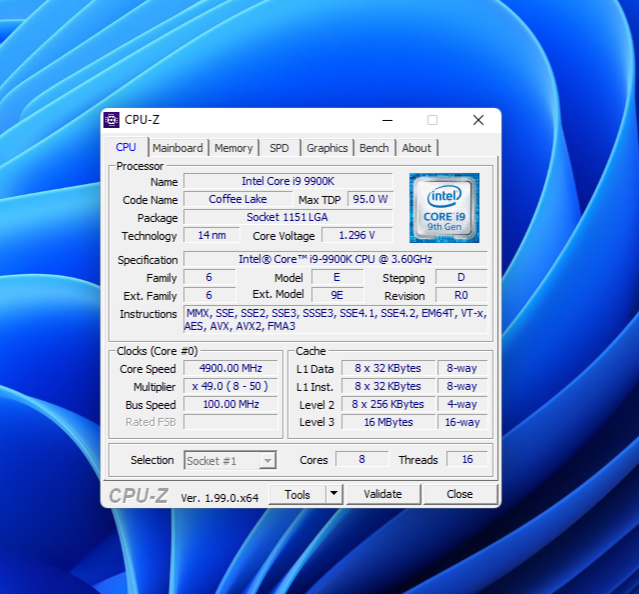Click the Close button at bottom
The height and width of the screenshot is (594, 639).
tap(460, 494)
